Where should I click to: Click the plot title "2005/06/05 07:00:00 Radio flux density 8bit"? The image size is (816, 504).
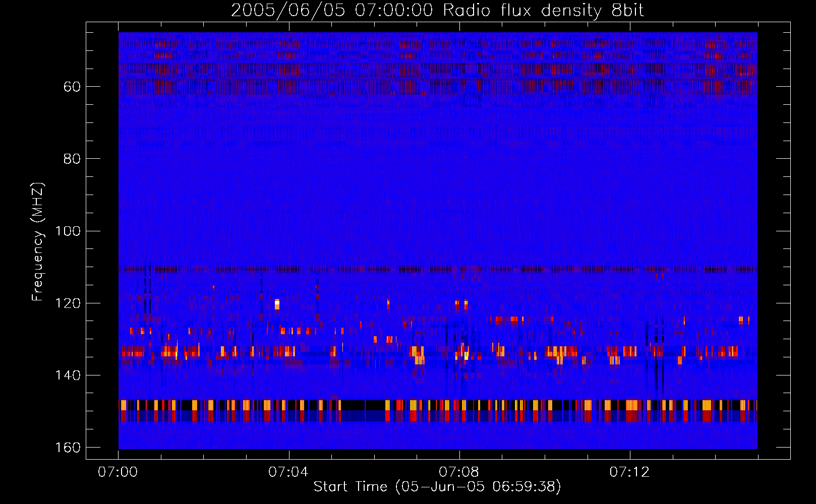(437, 11)
